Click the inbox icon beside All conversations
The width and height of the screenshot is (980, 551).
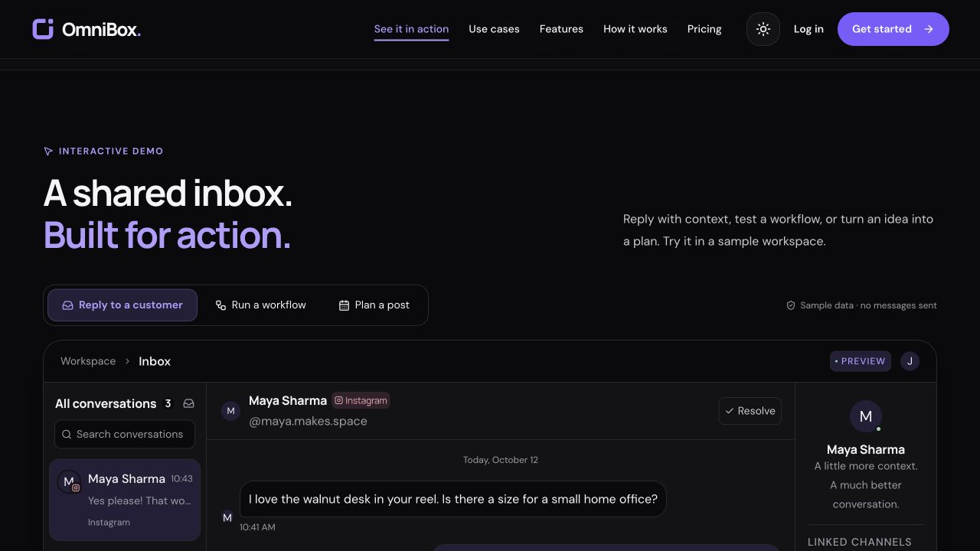coord(188,403)
